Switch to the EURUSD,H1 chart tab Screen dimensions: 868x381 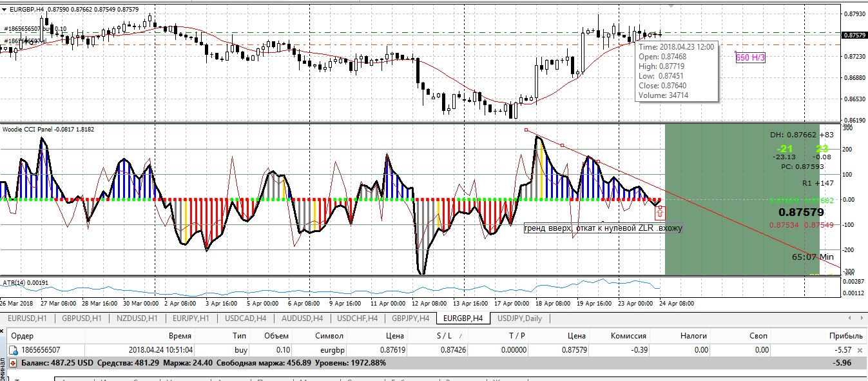click(26, 318)
